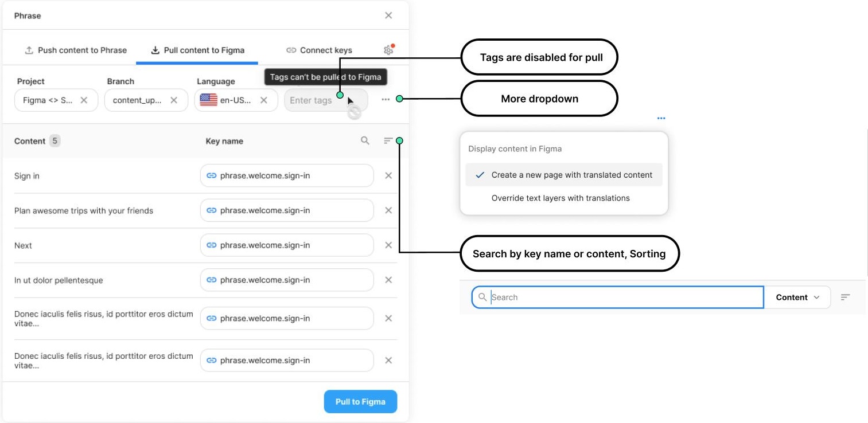Remove 'Plan awesome trips with your friends' row
This screenshot has width=868, height=423.
(x=388, y=210)
